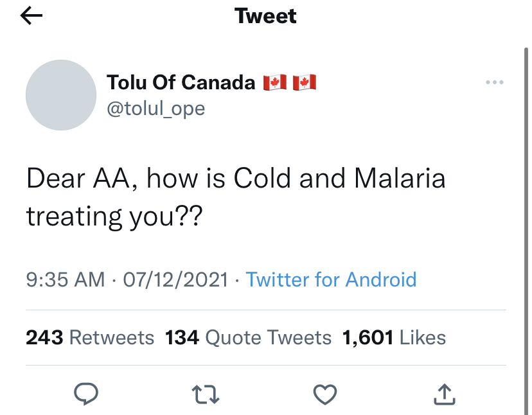View the 243 Retweets list
The width and height of the screenshot is (532, 415).
[x=90, y=337]
